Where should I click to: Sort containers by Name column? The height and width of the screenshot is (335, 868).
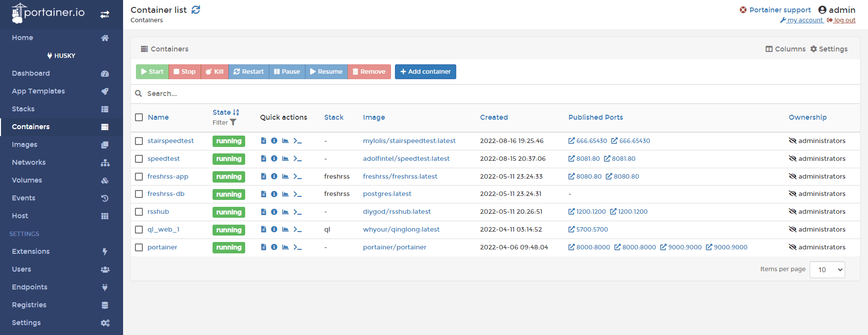pyautogui.click(x=158, y=117)
